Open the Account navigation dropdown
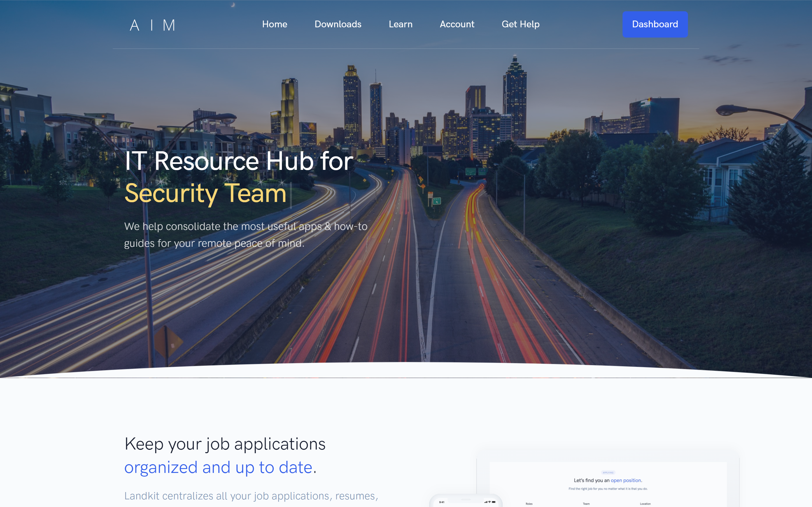 (x=457, y=24)
